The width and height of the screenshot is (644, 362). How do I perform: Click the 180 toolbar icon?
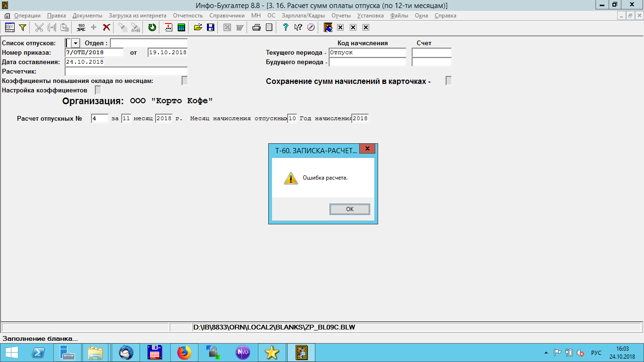click(x=81, y=27)
